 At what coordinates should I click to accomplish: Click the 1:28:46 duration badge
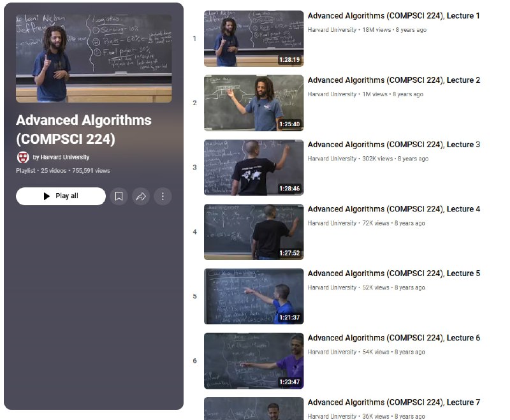tap(289, 189)
